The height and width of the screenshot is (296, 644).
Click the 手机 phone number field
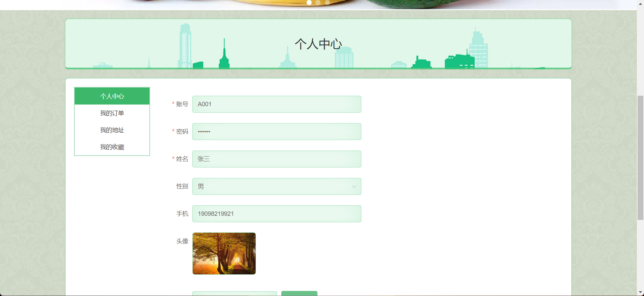tap(277, 214)
